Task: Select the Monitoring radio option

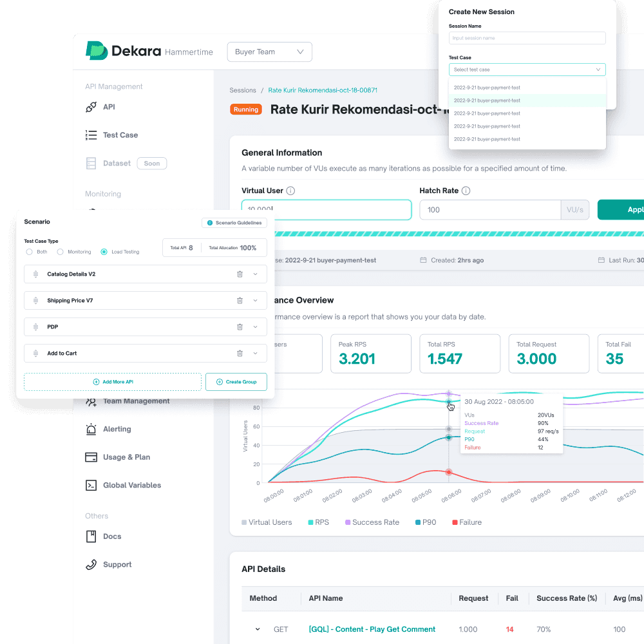Action: click(61, 252)
